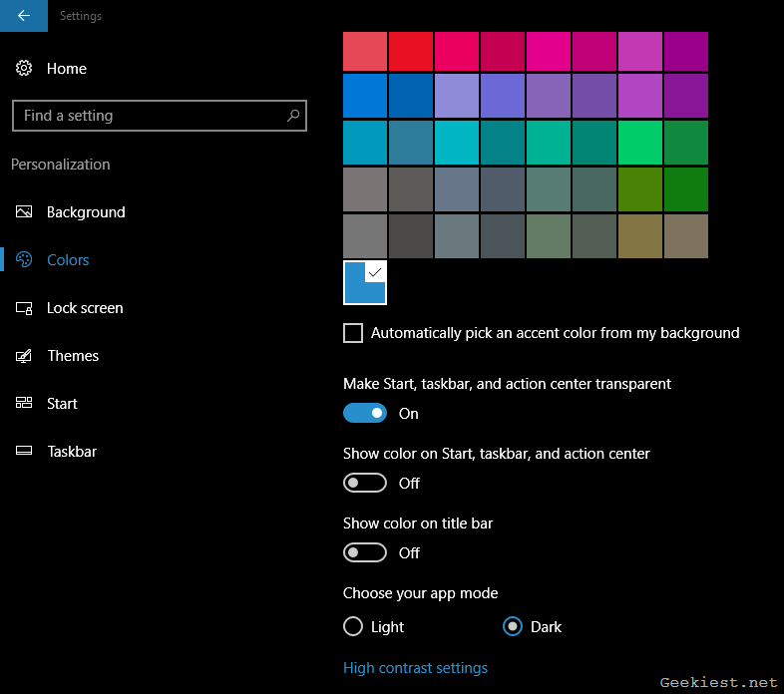Click the Themes brush icon

click(x=25, y=356)
